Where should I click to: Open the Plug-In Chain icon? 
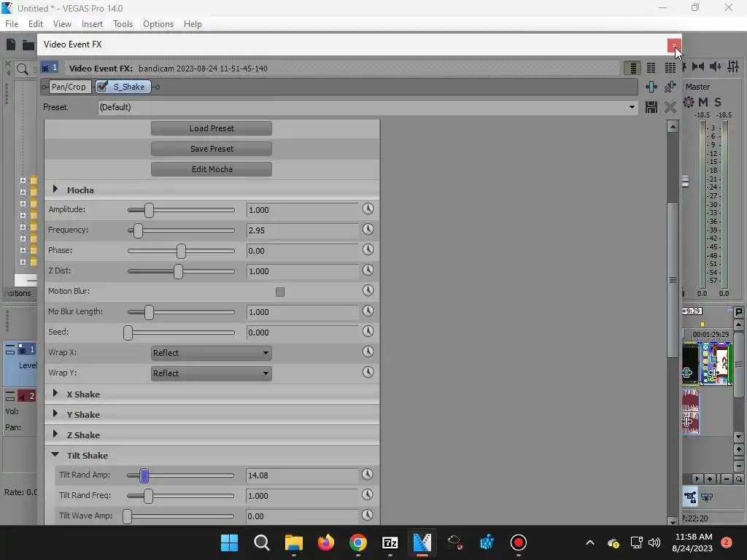point(651,87)
